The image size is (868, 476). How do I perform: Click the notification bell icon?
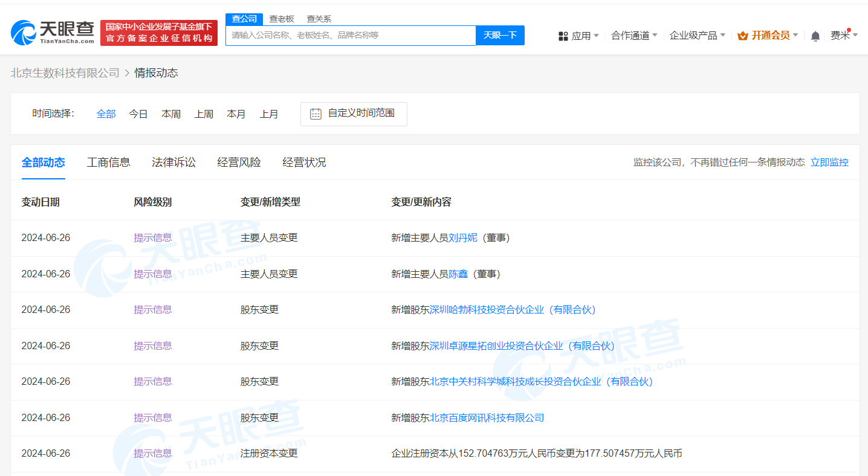click(815, 36)
